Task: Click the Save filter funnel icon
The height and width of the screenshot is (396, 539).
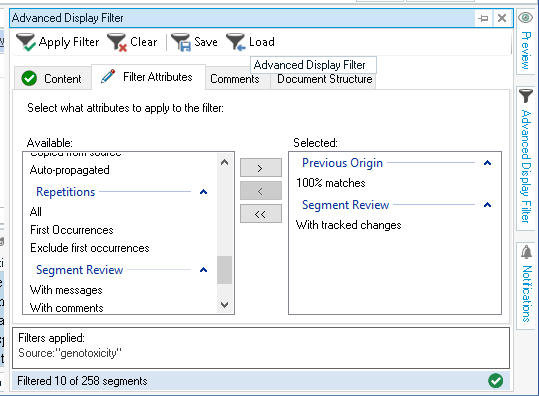Action: (x=181, y=42)
